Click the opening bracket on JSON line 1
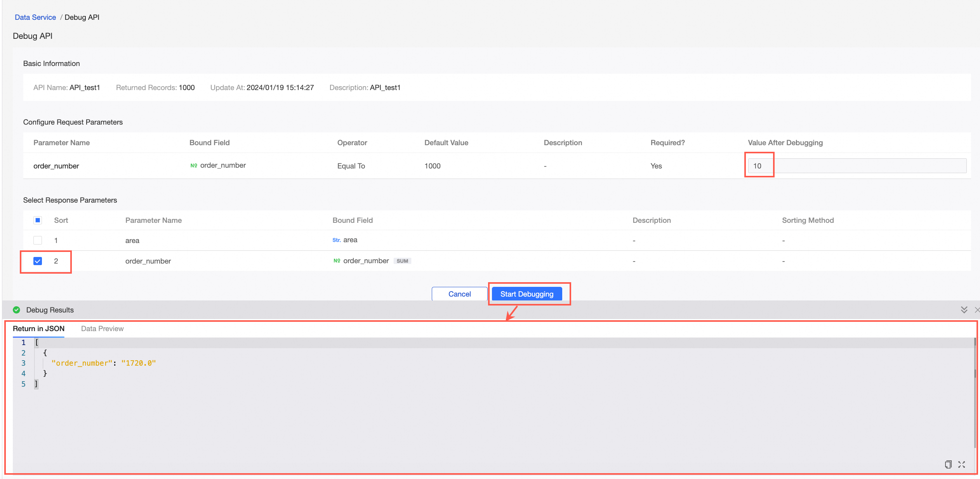Screen dimensions: 980x479 click(x=37, y=342)
